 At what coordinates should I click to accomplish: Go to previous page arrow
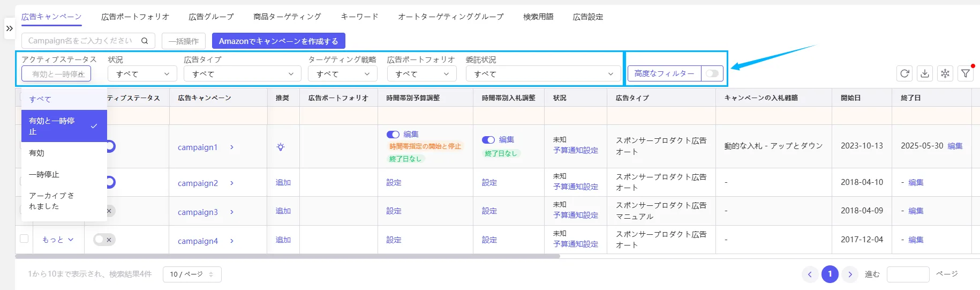coord(810,274)
